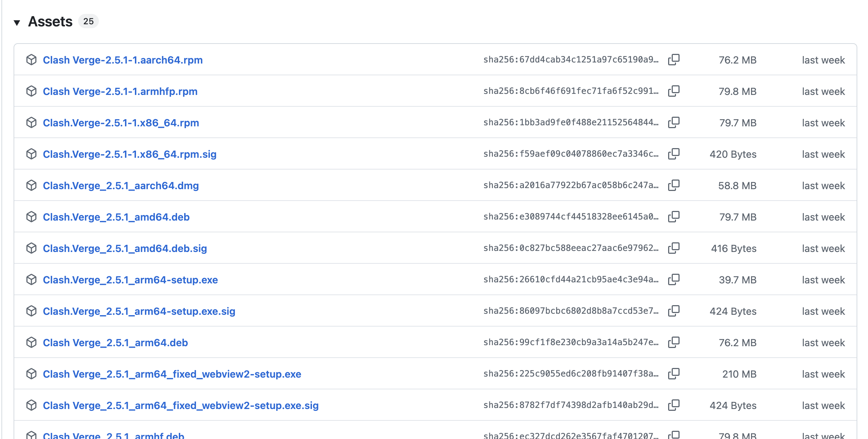
Task: Download Clash.Verge-2.5.1-1.x86_64.rpm
Action: 121,123
